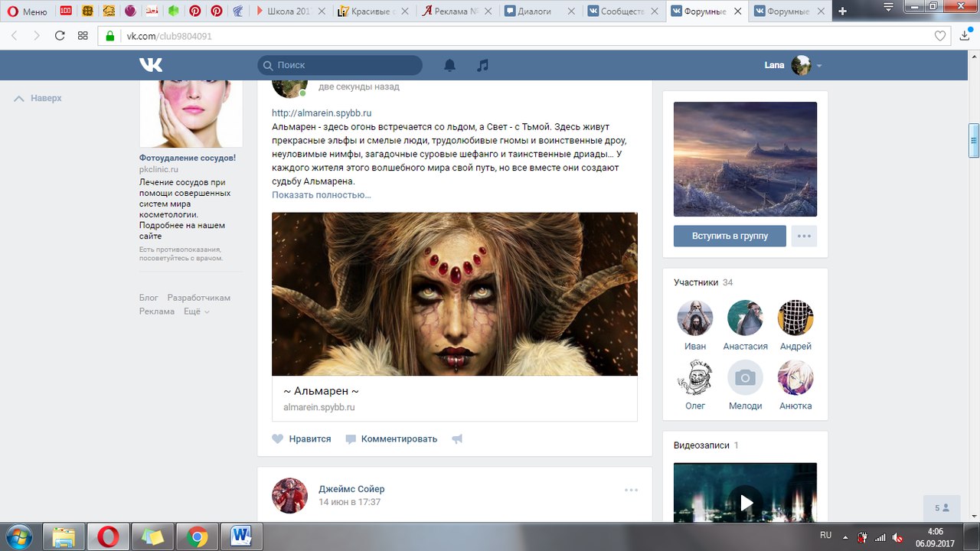Open the Opera Меню button
Viewport: 980px width, 551px height.
coord(26,11)
